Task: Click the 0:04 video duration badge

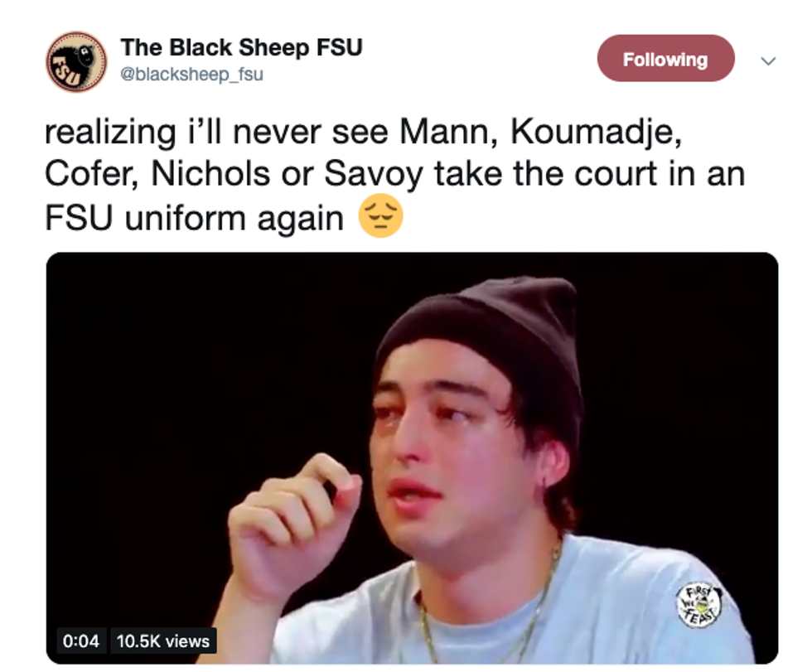Action: click(80, 641)
